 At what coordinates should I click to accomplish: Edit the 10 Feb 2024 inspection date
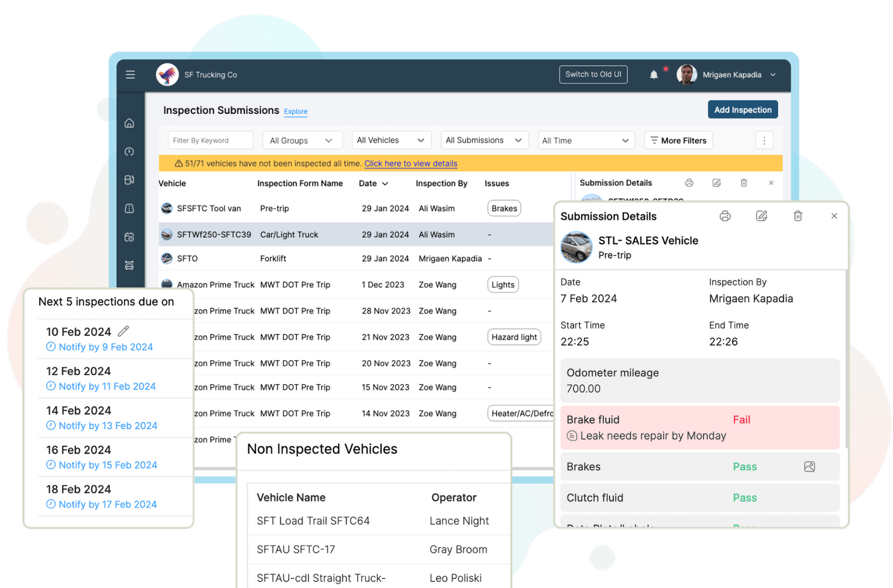tap(123, 331)
